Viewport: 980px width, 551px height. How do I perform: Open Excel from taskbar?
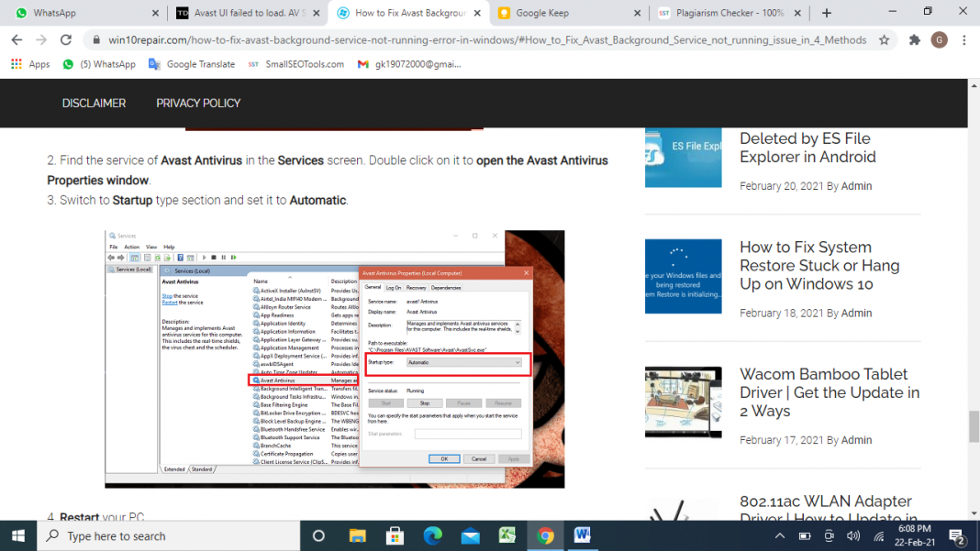point(507,536)
